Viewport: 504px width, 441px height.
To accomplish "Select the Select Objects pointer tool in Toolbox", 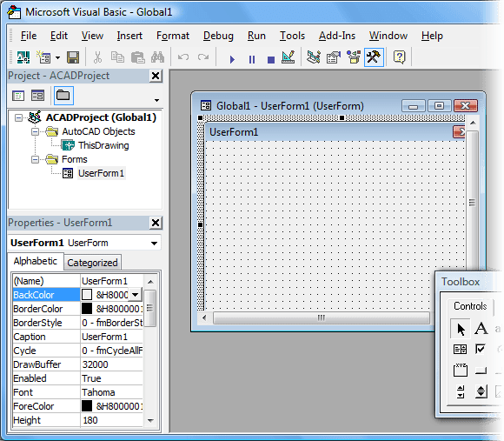I will click(461, 329).
